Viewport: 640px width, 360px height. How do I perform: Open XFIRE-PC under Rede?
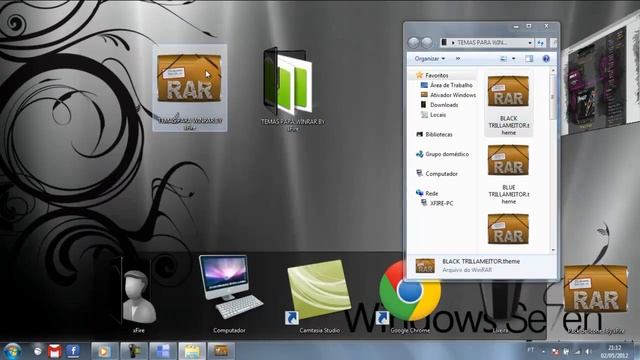(441, 203)
